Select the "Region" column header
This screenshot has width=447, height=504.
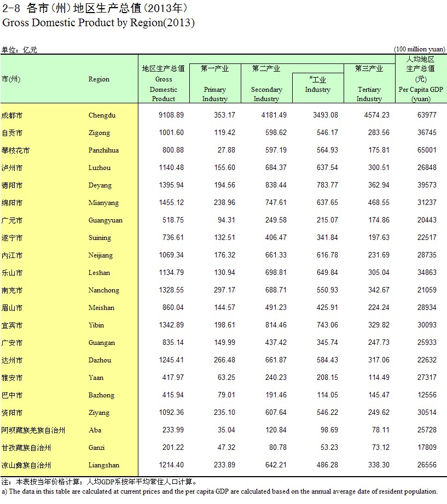pyautogui.click(x=99, y=79)
